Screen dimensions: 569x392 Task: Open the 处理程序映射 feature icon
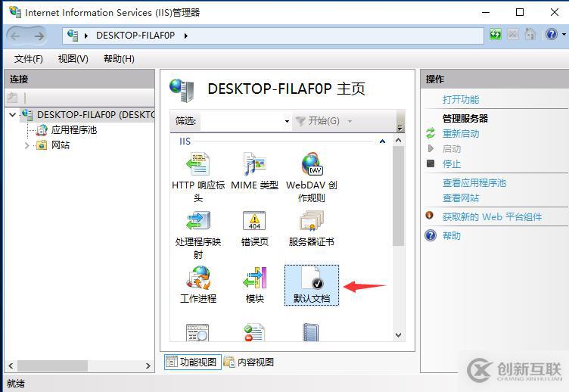(x=197, y=221)
